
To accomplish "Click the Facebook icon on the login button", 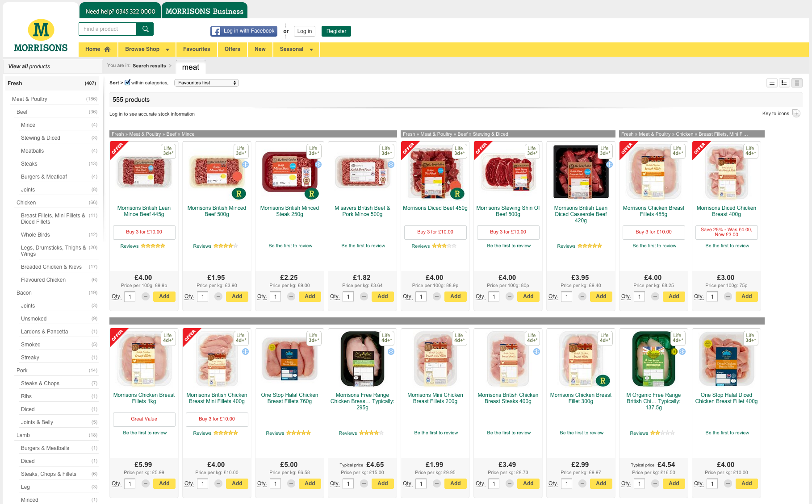I will tap(216, 31).
